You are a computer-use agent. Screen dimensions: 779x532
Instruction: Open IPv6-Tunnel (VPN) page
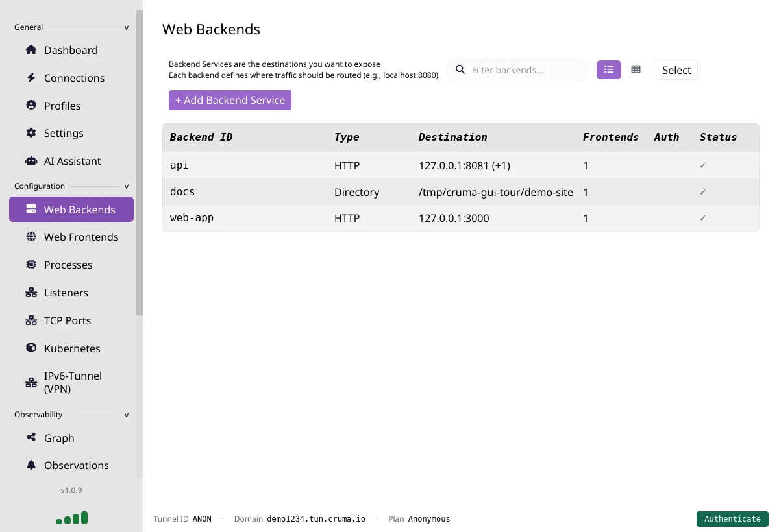click(x=71, y=382)
